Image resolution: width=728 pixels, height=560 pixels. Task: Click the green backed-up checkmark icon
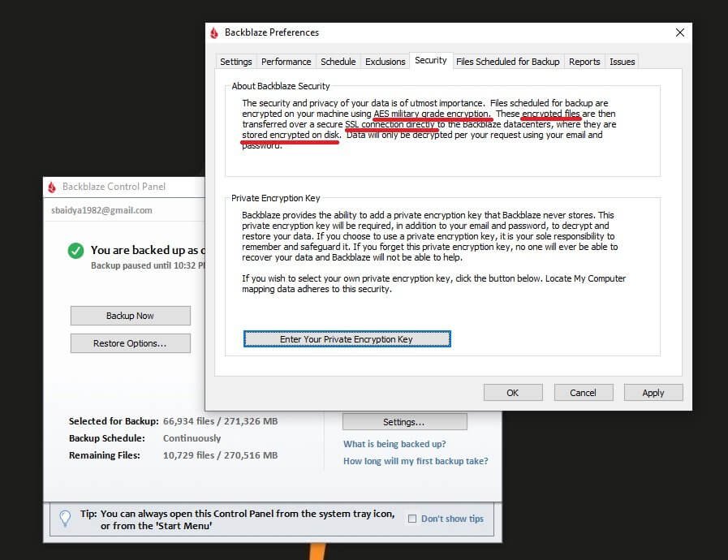pos(75,251)
